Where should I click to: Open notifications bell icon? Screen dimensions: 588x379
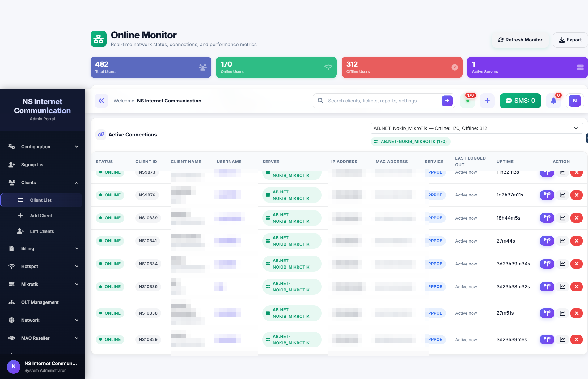553,101
